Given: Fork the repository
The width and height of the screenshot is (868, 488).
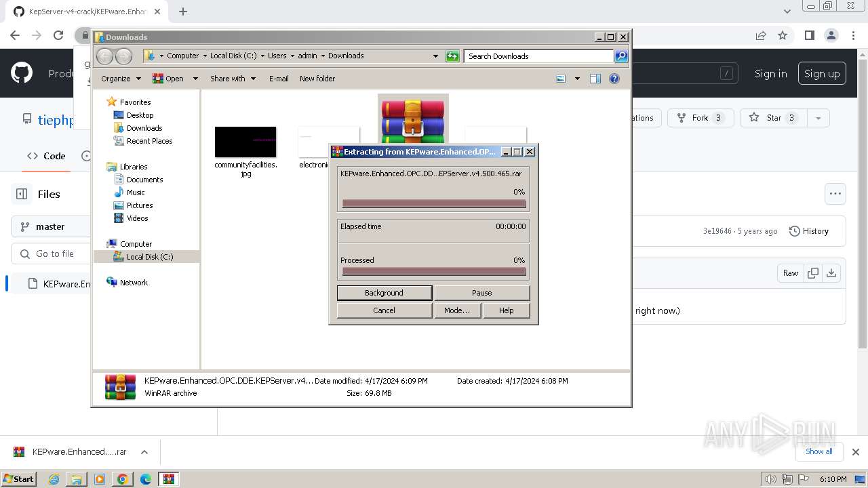Looking at the screenshot, I should [x=701, y=118].
